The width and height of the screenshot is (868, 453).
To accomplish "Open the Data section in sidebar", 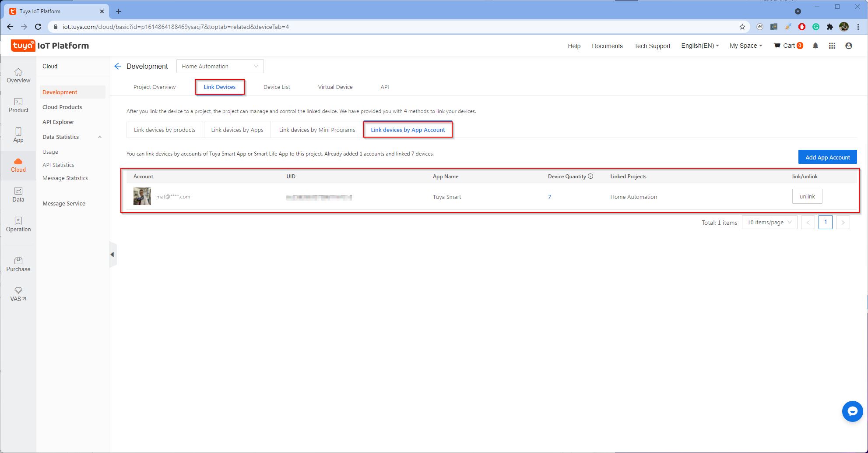I will 18,195.
